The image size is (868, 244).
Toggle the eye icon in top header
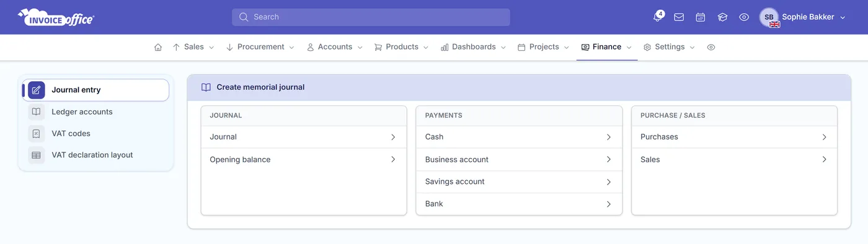(744, 17)
